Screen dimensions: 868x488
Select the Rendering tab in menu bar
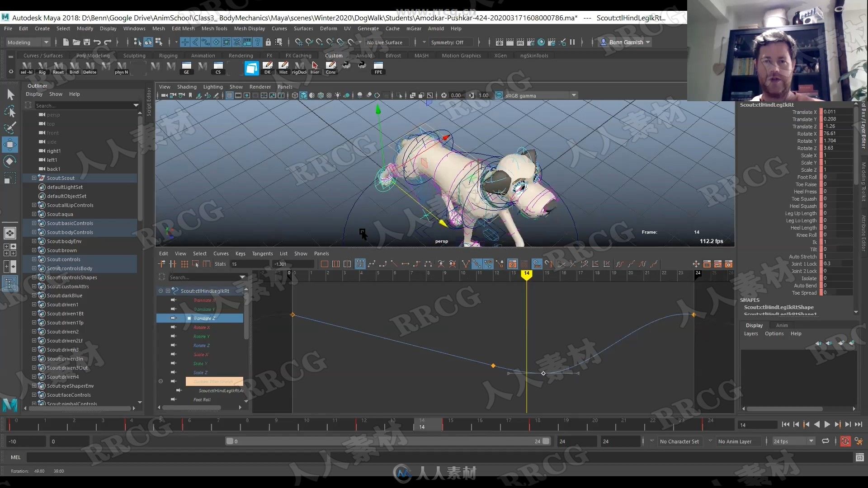(240, 56)
